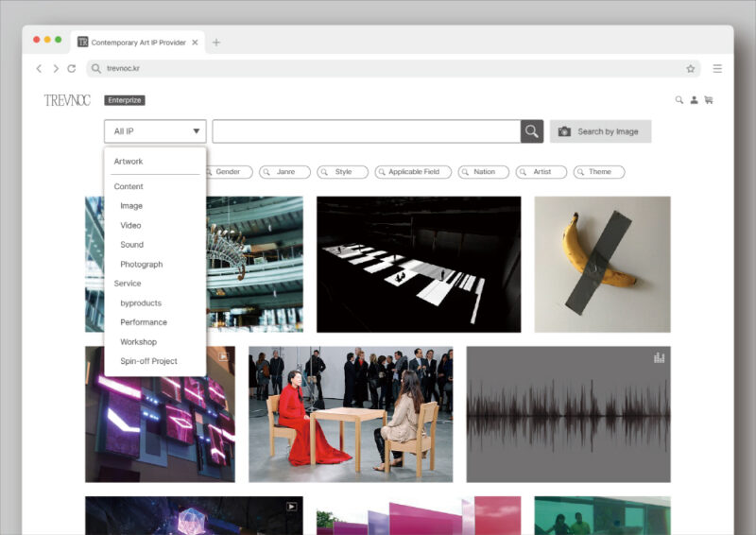Screen dimensions: 756x535
Task: Open the black-and-white light installation thumbnail
Action: (x=419, y=265)
